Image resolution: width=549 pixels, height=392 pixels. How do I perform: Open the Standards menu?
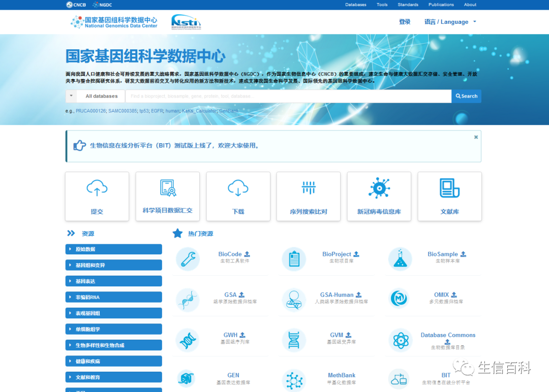408,5
